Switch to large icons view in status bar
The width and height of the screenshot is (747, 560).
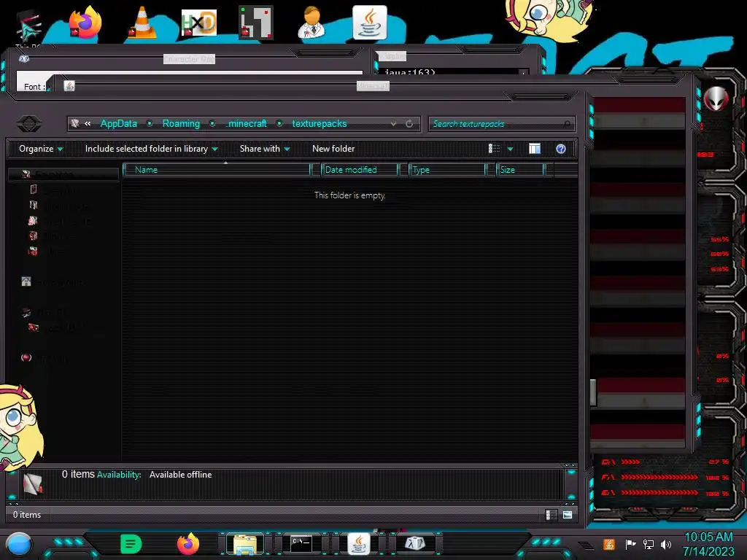click(568, 515)
